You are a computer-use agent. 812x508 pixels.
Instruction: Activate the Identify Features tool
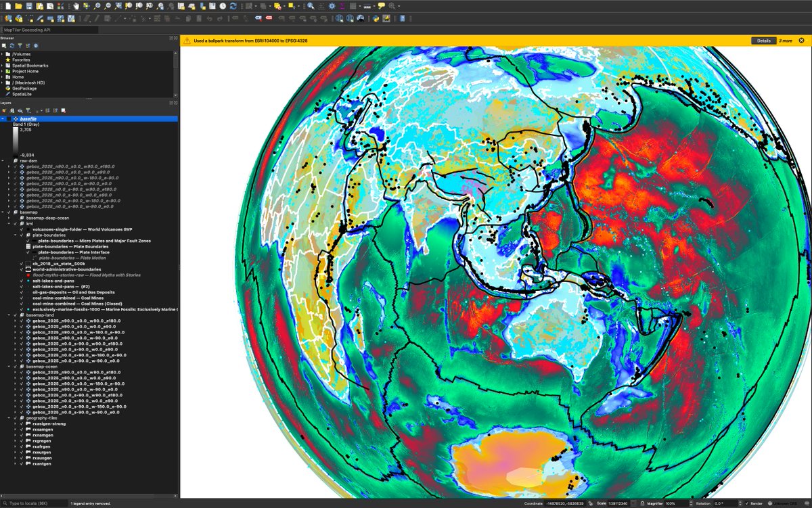coord(311,5)
